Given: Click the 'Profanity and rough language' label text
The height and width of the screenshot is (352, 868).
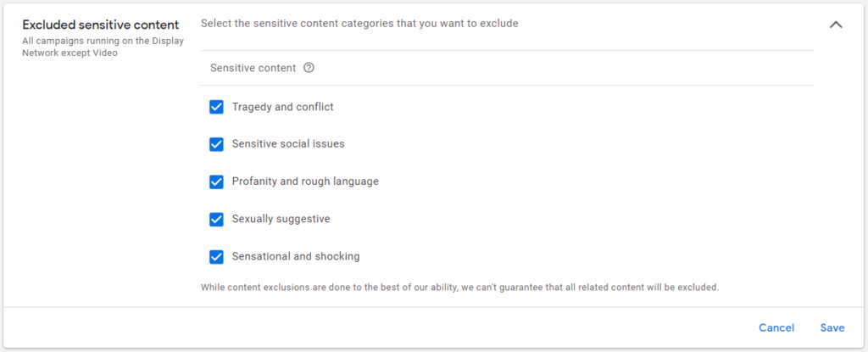Looking at the screenshot, I should (x=305, y=182).
